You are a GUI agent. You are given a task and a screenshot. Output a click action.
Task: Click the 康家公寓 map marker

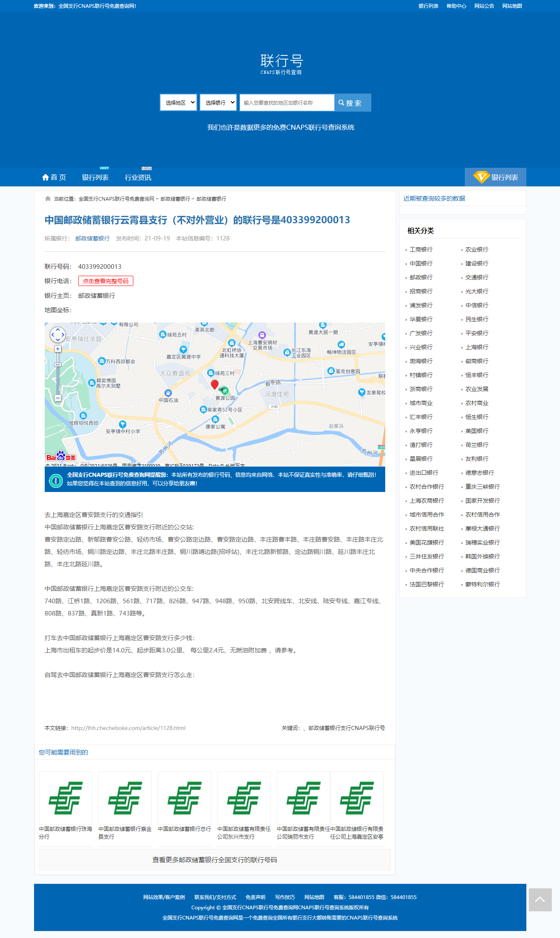coord(215,419)
